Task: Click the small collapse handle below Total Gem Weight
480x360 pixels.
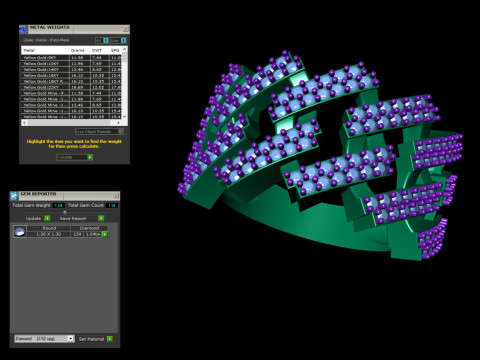Action: 65,212
